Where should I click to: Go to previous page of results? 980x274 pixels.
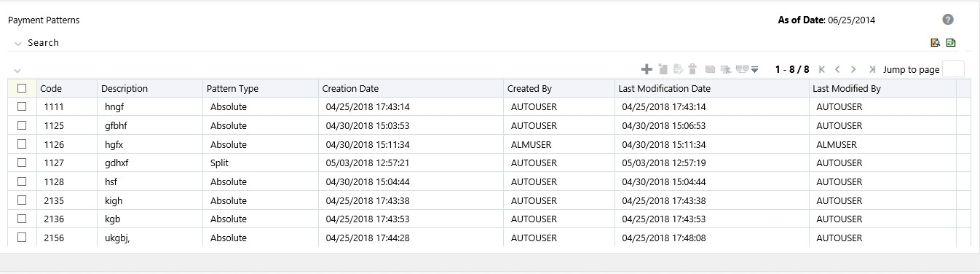[837, 69]
